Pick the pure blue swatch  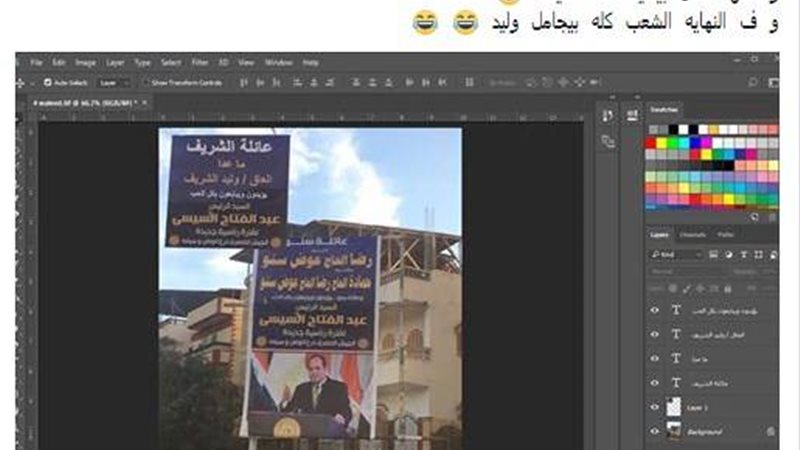(695, 143)
